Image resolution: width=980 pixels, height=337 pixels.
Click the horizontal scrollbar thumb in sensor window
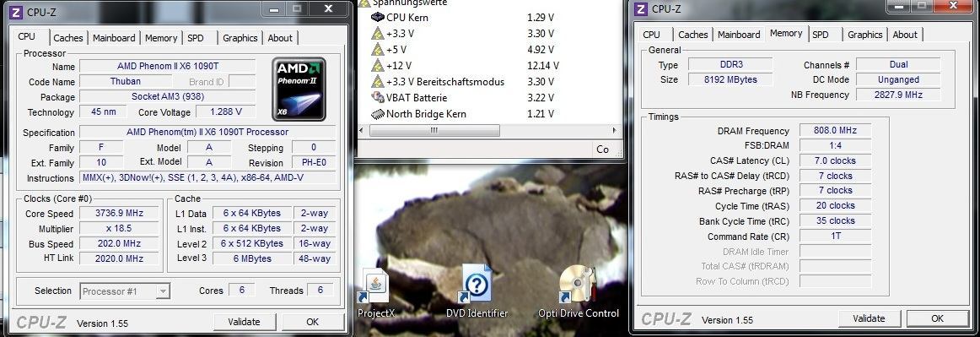tap(434, 131)
